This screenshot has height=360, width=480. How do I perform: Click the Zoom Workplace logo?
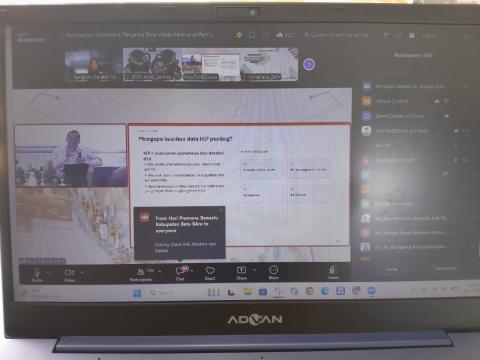31,37
